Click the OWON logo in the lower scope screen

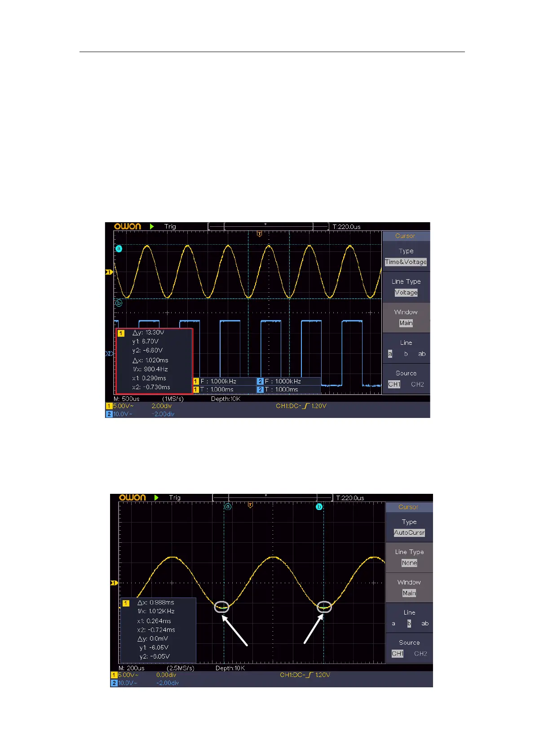tap(133, 497)
